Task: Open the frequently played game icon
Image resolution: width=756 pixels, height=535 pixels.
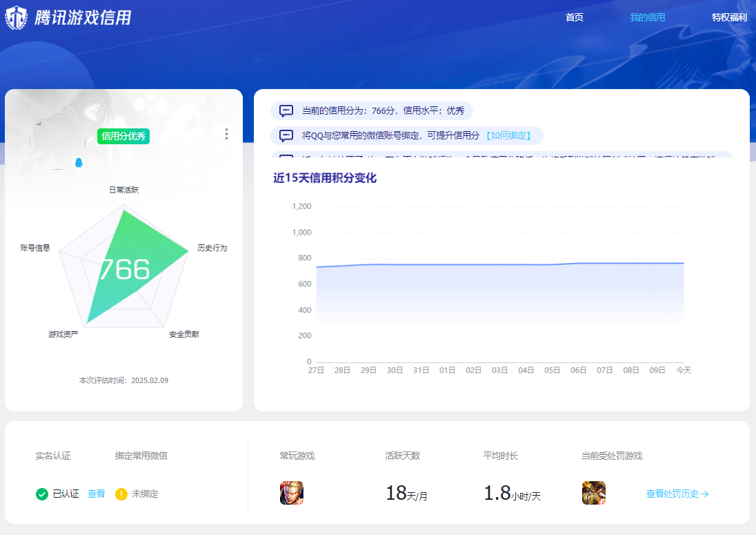Action: coord(292,493)
